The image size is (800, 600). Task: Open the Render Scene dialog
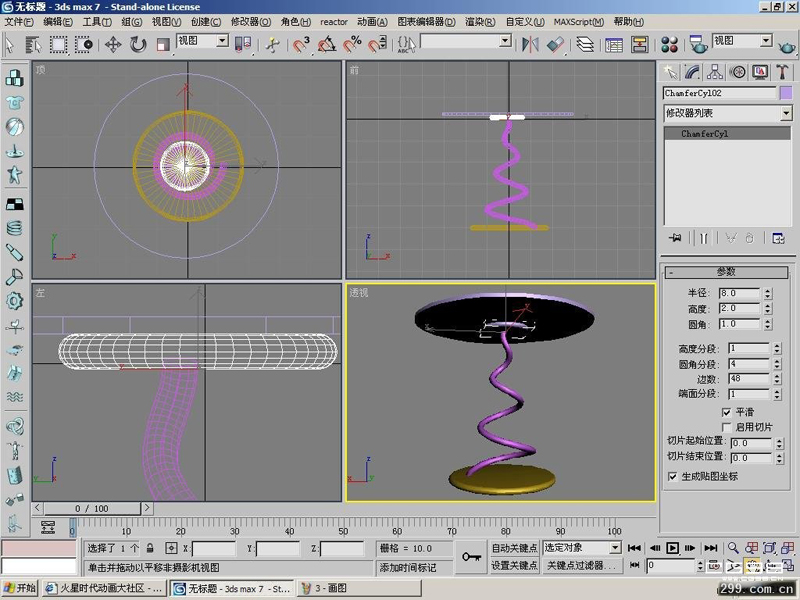click(697, 44)
